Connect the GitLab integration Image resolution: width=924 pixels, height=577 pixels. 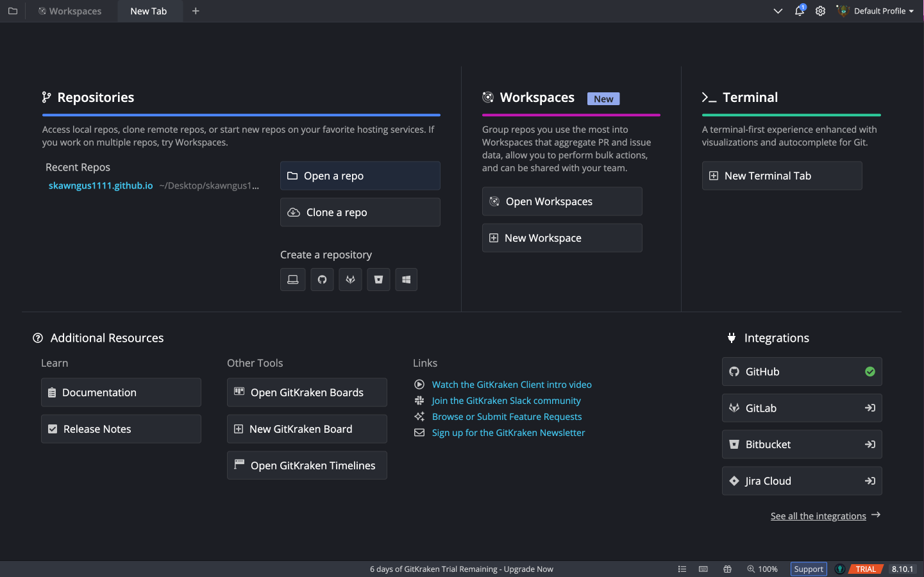point(802,408)
